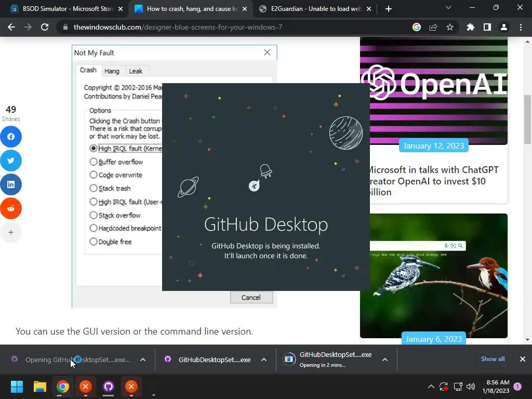Select High IRQL fault (Kernel) radio button

[94, 148]
